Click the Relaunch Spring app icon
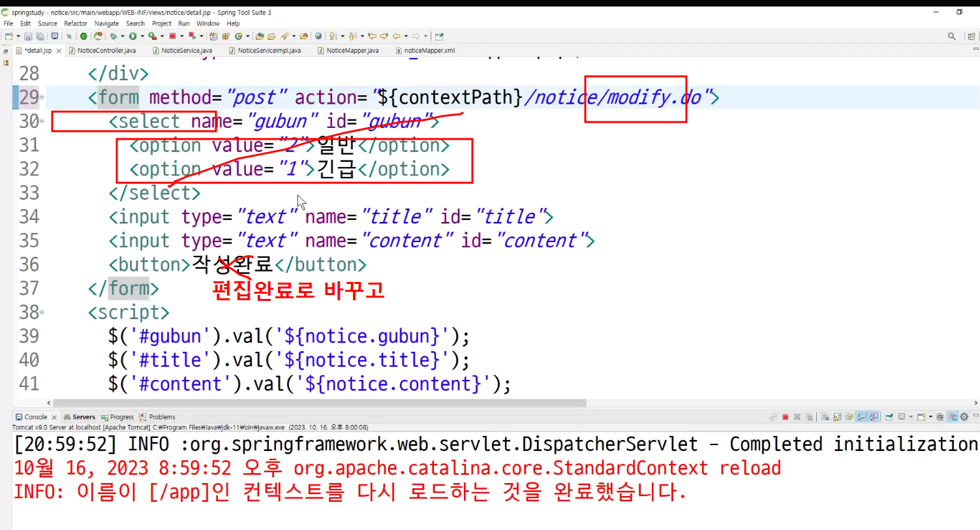 [98, 36]
